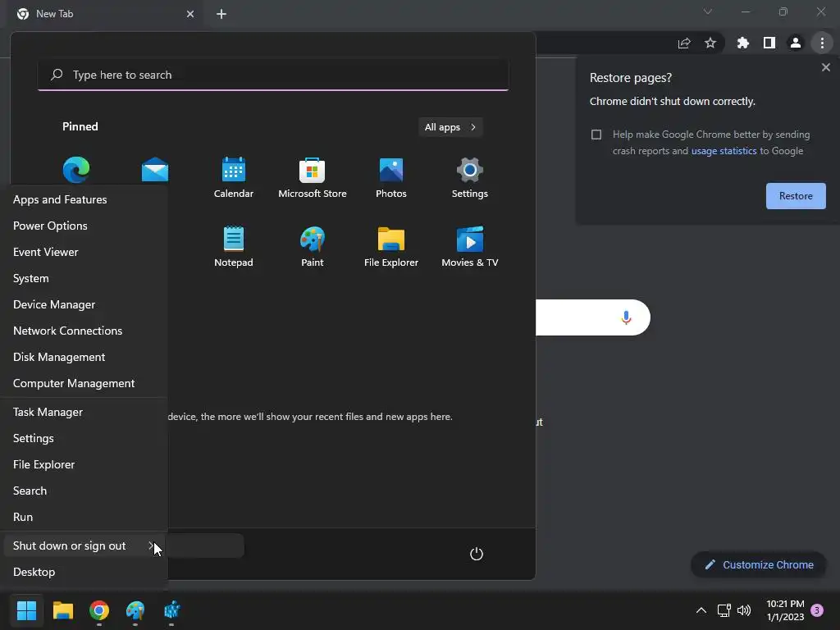Launch Task Manager from menu
The image size is (840, 630).
point(84,413)
